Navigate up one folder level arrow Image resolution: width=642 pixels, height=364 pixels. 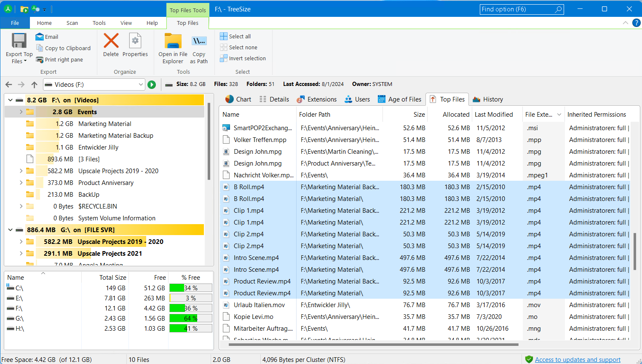34,85
